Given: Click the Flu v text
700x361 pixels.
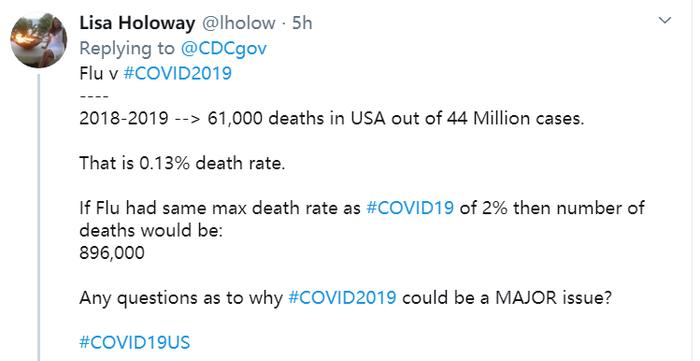Looking at the screenshot, I should (99, 73).
